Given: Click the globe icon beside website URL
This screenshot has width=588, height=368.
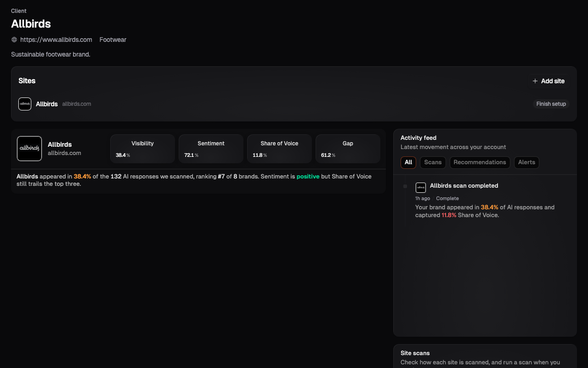Looking at the screenshot, I should 14,40.
